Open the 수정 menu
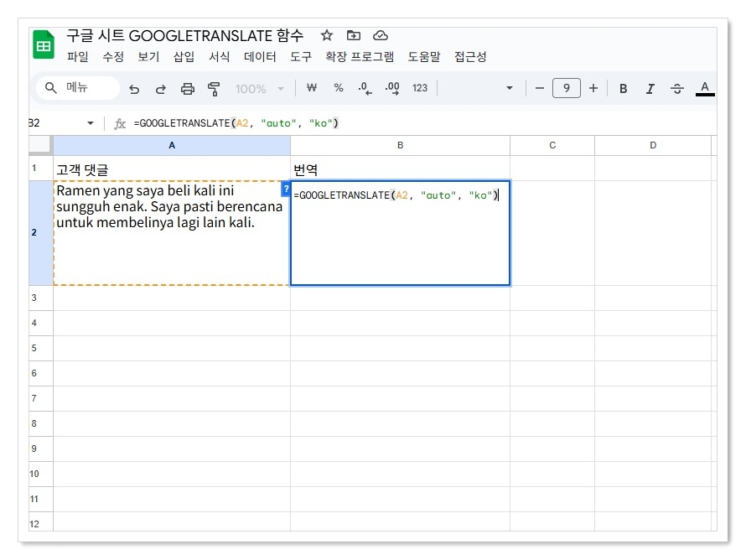Viewport: 746px width, 560px height. [113, 57]
